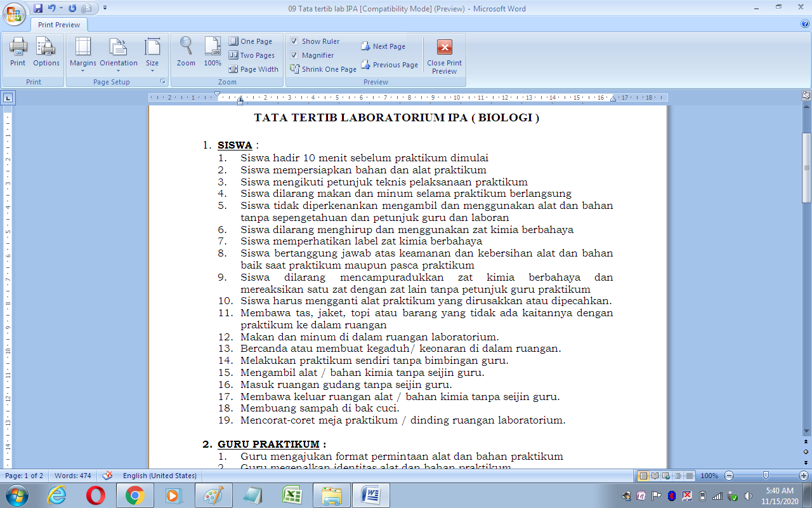The width and height of the screenshot is (812, 508).
Task: Enable Show Ruler
Action: pos(295,41)
